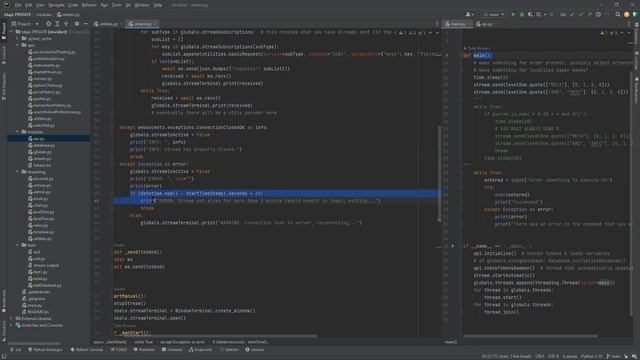This screenshot has width=640, height=360.
Task: Open the Window menu
Action: 142,5
